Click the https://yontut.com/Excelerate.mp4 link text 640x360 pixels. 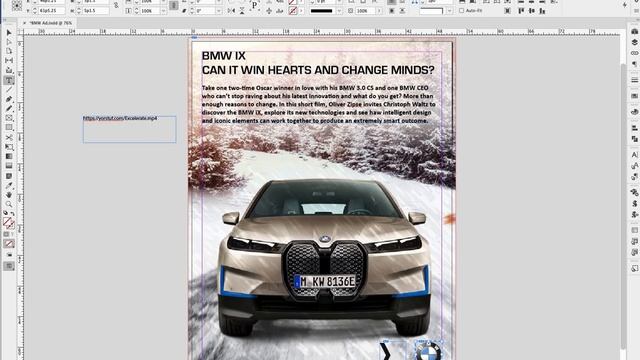120,118
